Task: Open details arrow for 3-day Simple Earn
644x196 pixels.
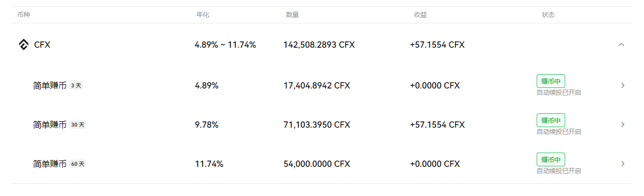Action: [623, 85]
